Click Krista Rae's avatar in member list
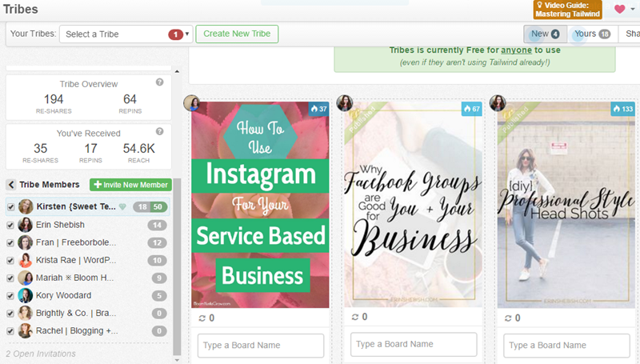This screenshot has height=364, width=640. (26, 260)
